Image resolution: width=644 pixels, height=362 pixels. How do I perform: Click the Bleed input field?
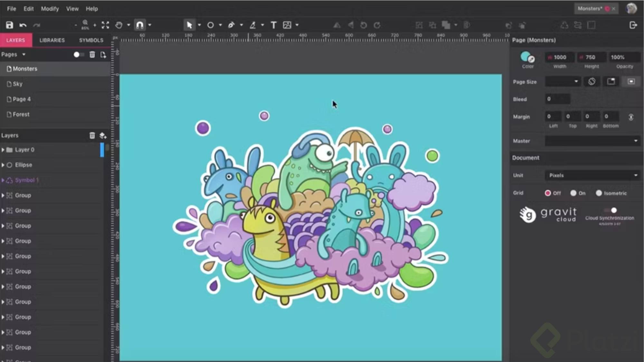coord(558,99)
